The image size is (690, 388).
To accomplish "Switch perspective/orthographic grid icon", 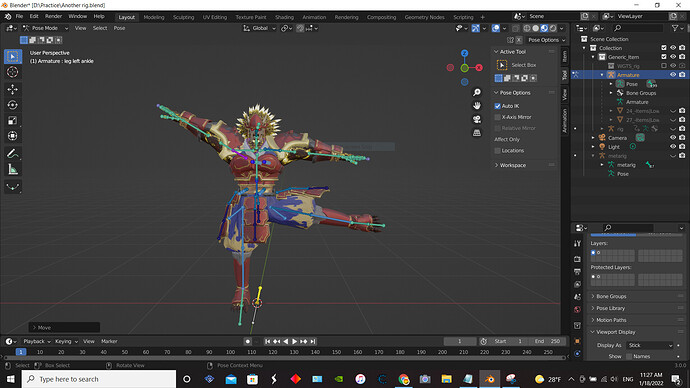I will pyautogui.click(x=477, y=132).
